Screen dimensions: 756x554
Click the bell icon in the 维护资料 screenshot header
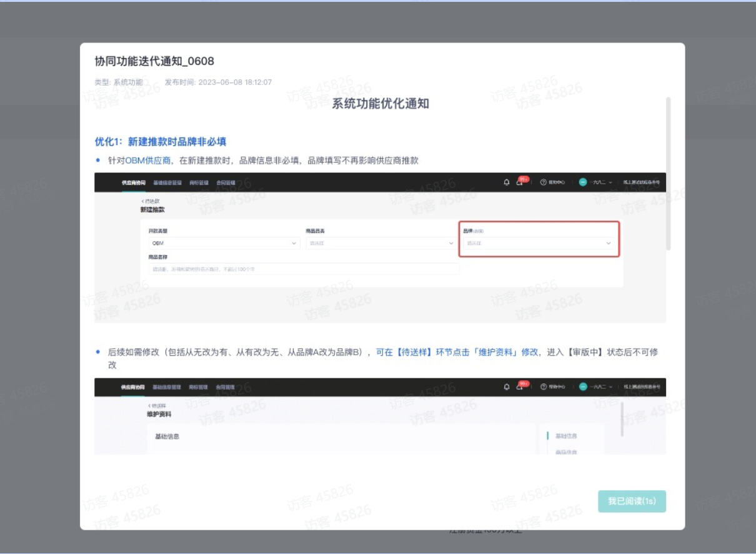click(x=507, y=387)
